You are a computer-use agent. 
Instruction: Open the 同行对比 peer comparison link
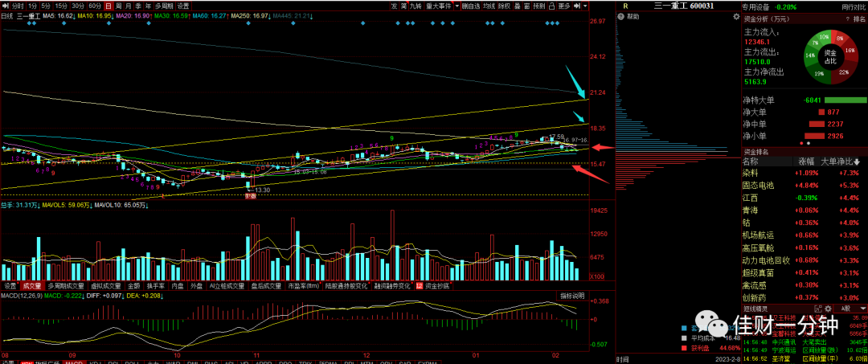pyautogui.click(x=854, y=6)
